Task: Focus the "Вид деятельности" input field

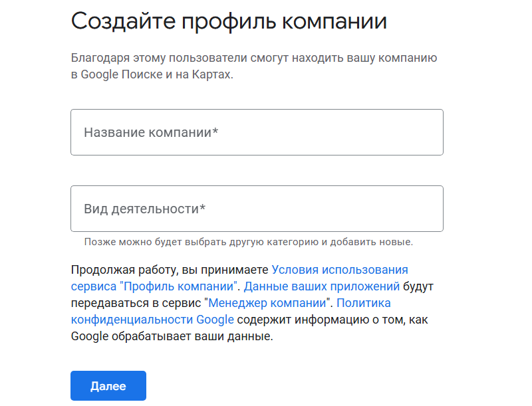Action: tap(257, 209)
